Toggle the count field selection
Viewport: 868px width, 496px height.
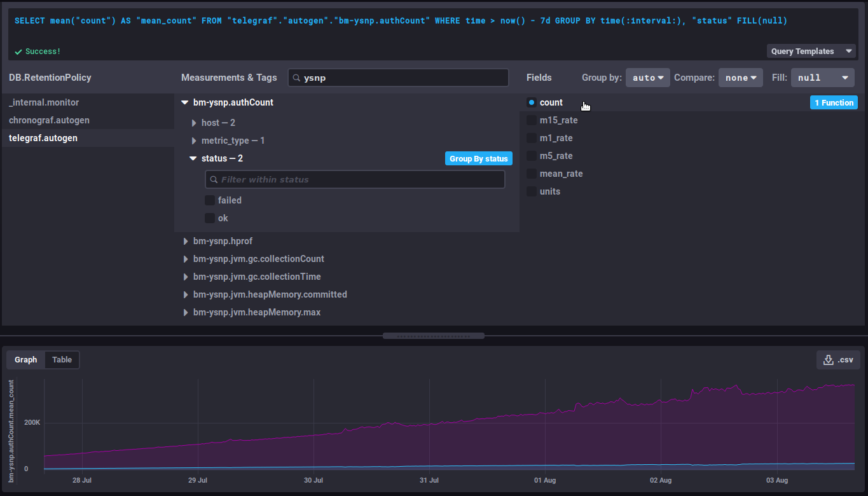[x=532, y=102]
